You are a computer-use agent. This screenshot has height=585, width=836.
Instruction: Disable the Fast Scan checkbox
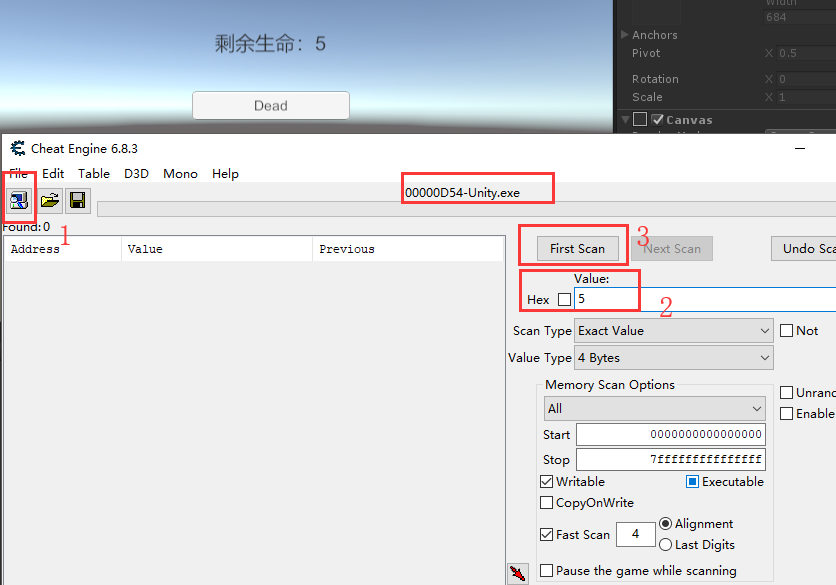tap(547, 534)
